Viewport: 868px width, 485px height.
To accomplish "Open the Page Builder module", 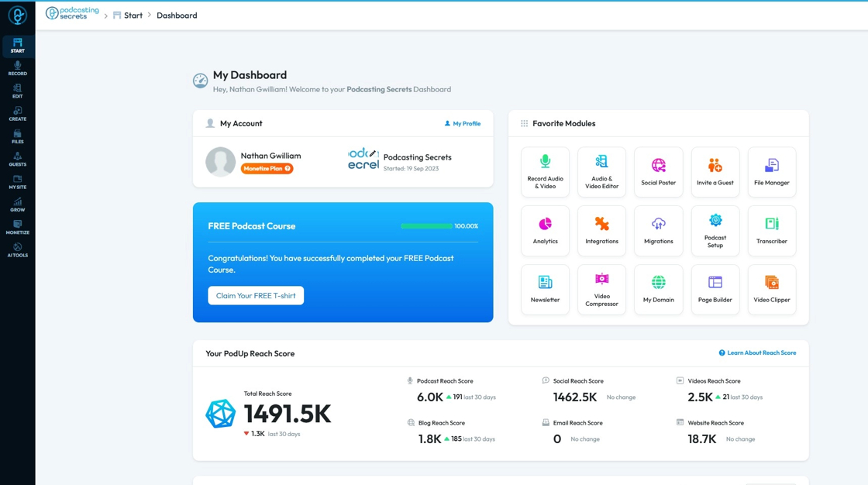I will click(x=715, y=290).
